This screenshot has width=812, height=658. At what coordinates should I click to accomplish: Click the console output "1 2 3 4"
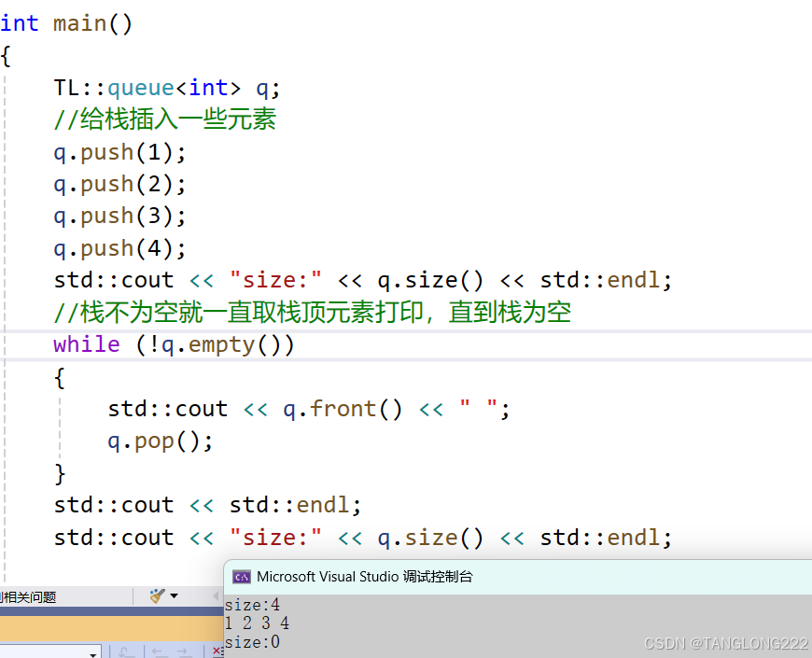tap(257, 623)
